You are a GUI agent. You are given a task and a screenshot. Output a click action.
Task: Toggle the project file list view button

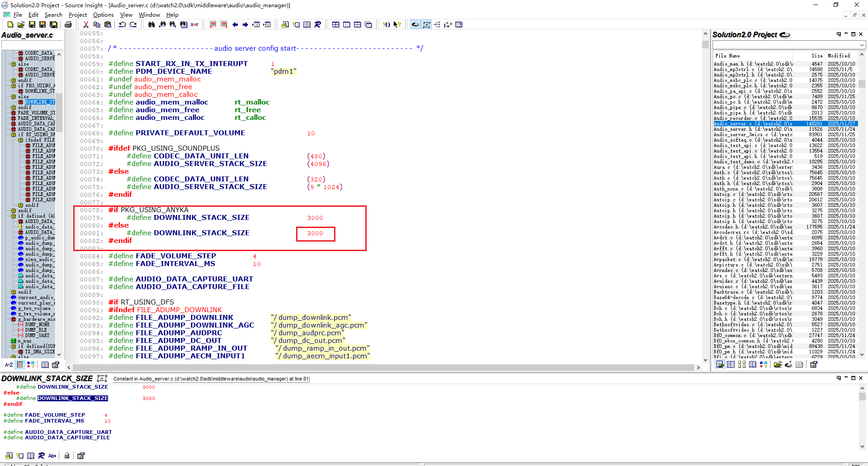[720, 365]
